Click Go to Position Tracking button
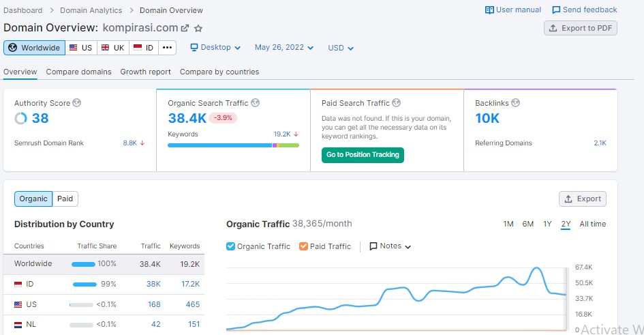The height and width of the screenshot is (335, 644). coord(363,155)
